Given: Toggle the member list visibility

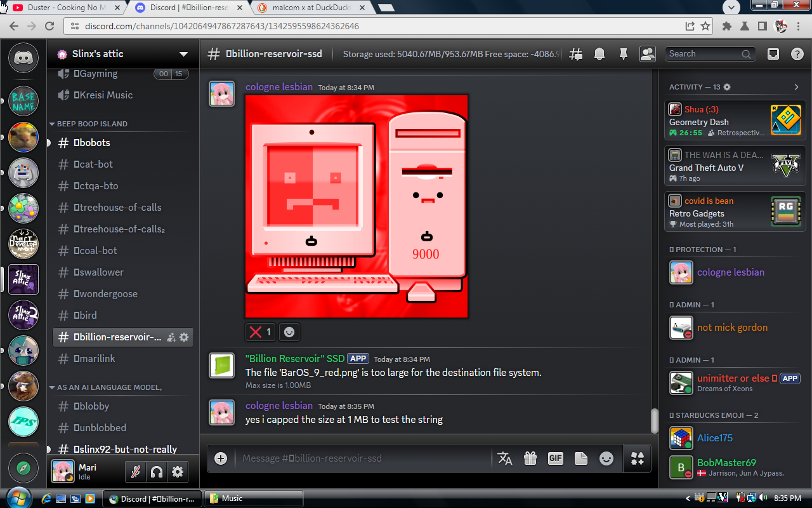Looking at the screenshot, I should click(647, 55).
